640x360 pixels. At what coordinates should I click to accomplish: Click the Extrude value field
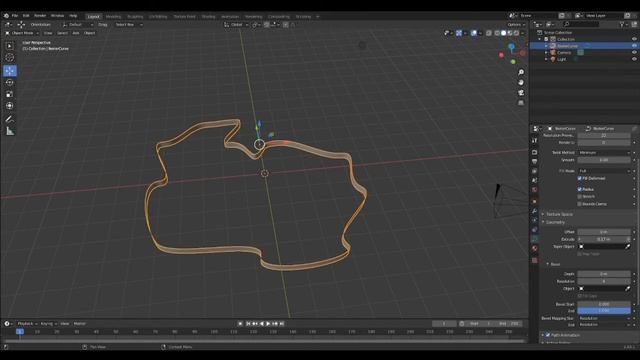(x=604, y=239)
